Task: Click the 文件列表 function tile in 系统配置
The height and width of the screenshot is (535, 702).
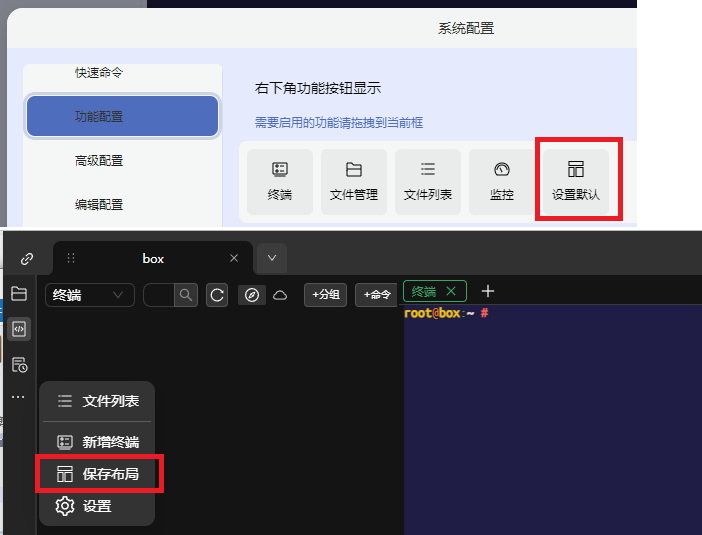Action: [x=428, y=182]
